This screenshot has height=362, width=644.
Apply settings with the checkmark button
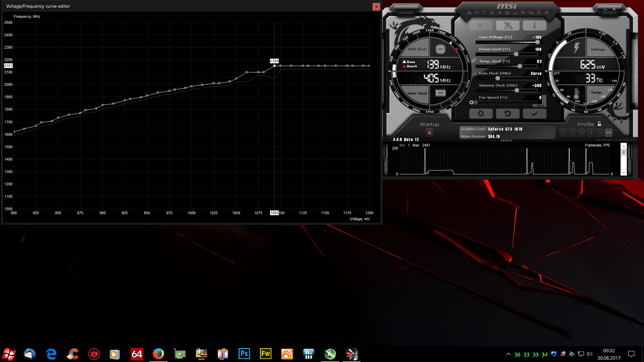(534, 114)
